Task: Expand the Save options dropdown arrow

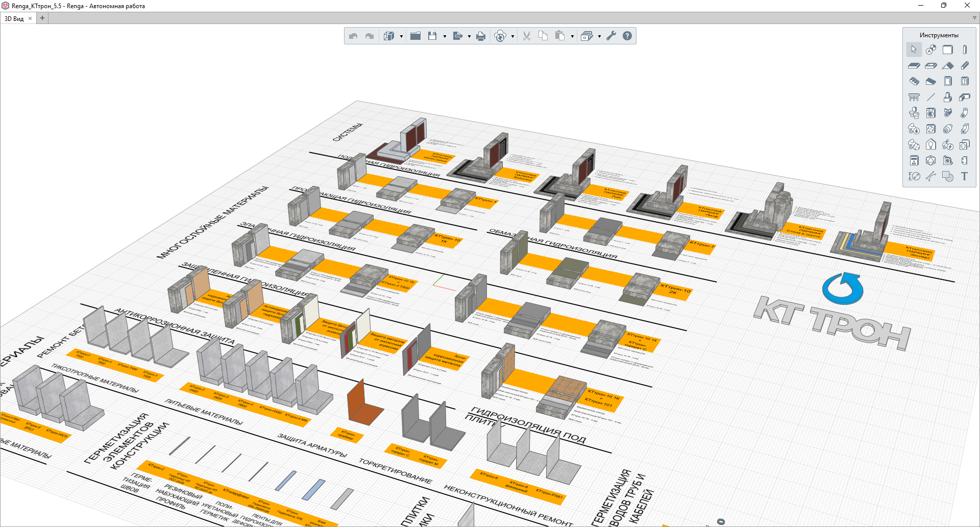Action: click(x=445, y=36)
